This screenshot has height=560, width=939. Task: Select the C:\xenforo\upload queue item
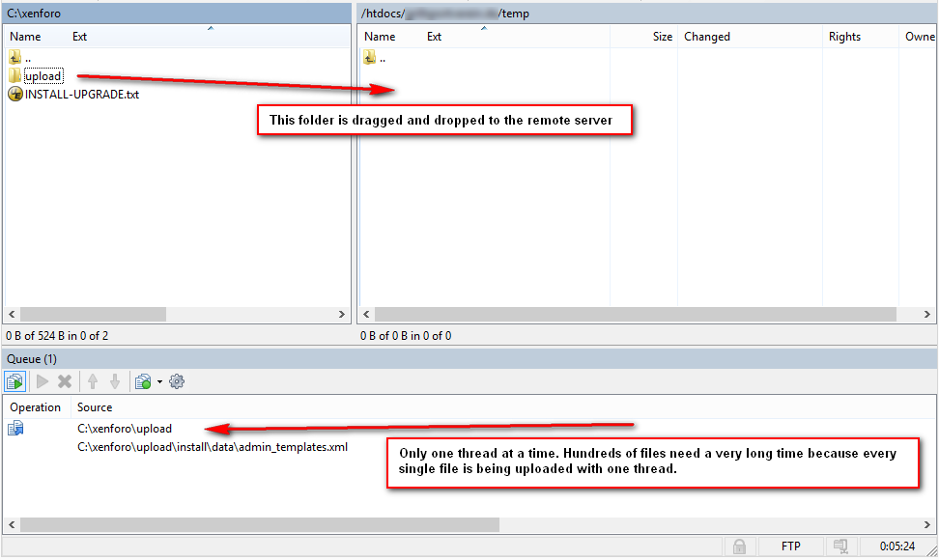[x=125, y=429]
